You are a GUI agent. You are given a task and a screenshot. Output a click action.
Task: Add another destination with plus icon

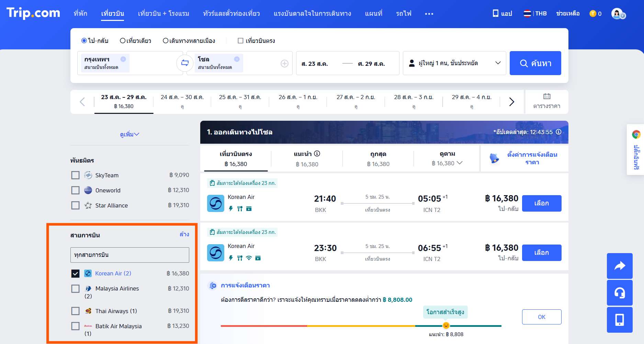(x=284, y=63)
